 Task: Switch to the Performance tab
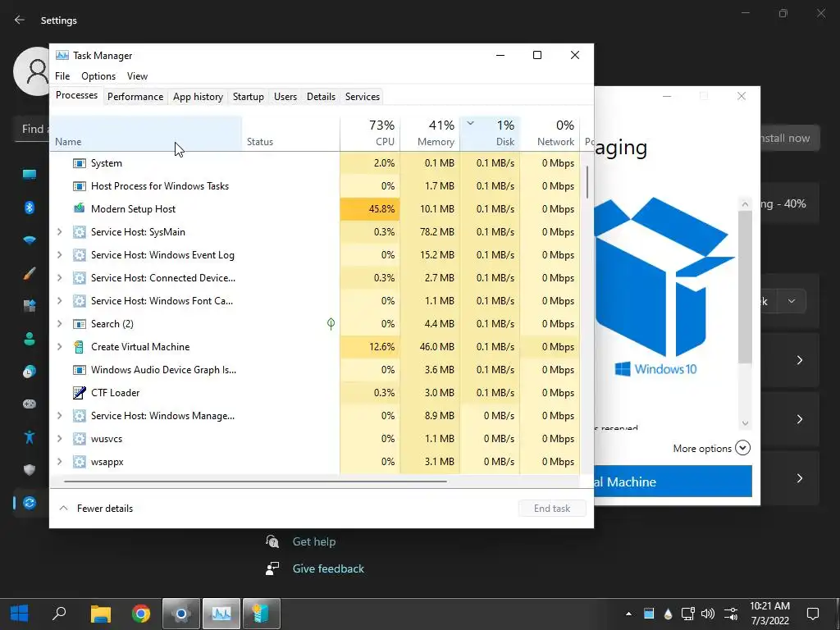point(135,97)
